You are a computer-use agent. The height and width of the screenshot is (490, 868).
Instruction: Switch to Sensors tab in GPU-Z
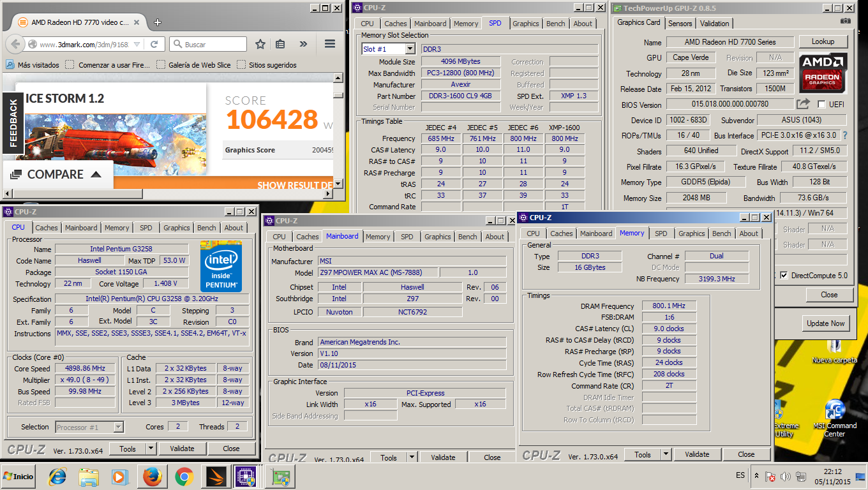[x=680, y=23]
